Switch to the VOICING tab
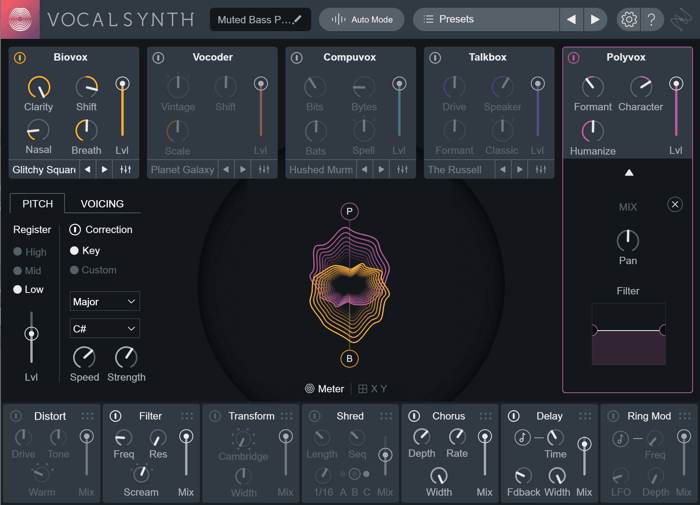This screenshot has width=700, height=505. pyautogui.click(x=102, y=204)
